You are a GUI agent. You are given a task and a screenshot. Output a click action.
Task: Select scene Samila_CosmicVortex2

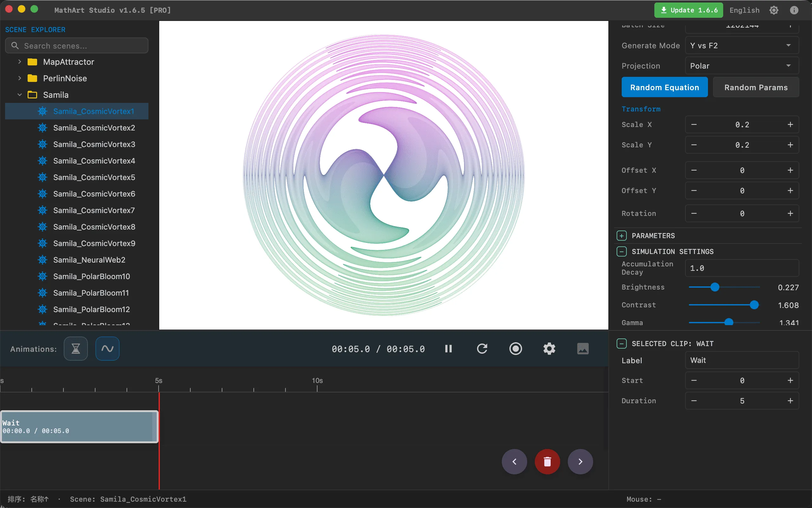pyautogui.click(x=76, y=128)
